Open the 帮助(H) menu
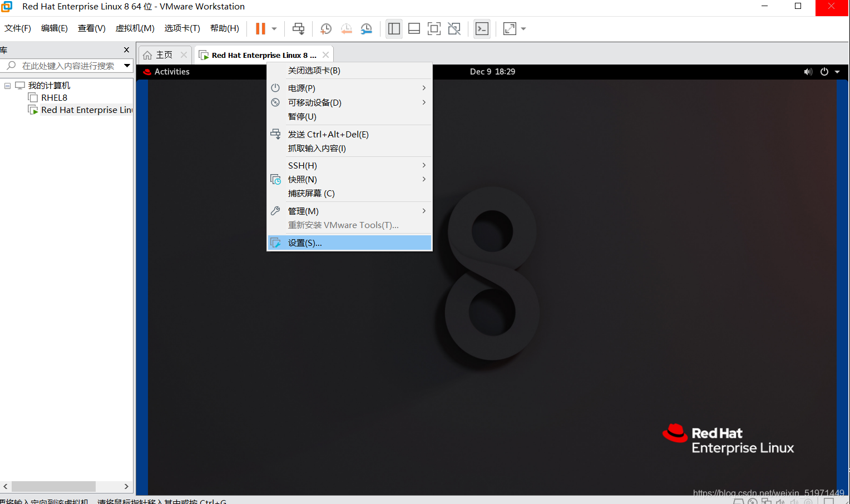This screenshot has width=850, height=504. click(225, 28)
